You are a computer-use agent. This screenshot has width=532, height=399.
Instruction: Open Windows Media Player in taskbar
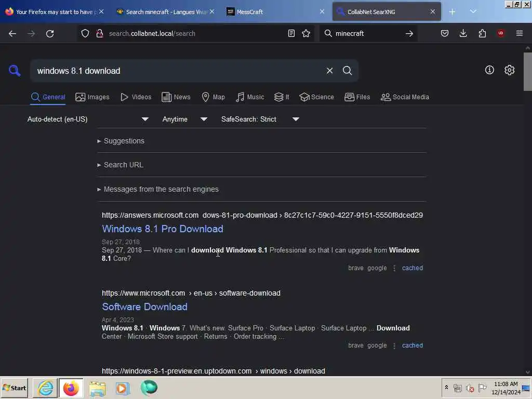tap(123, 388)
